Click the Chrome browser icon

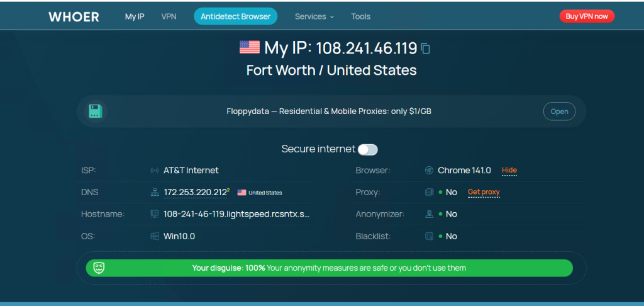[x=429, y=170]
